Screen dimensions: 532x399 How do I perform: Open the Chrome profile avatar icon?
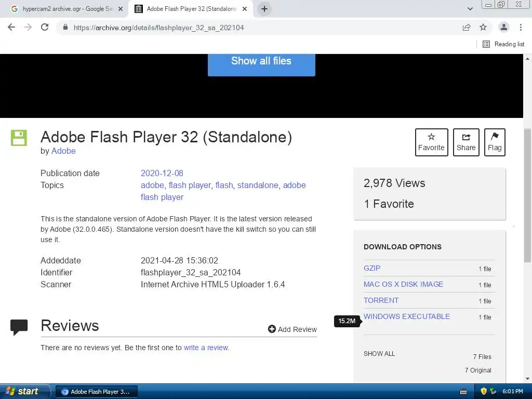coord(504,27)
